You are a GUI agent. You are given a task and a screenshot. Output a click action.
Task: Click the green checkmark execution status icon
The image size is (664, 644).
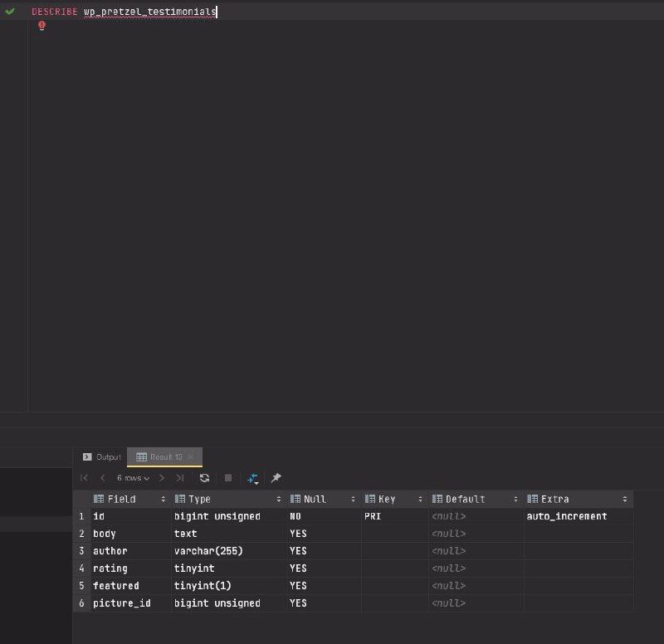tap(10, 12)
